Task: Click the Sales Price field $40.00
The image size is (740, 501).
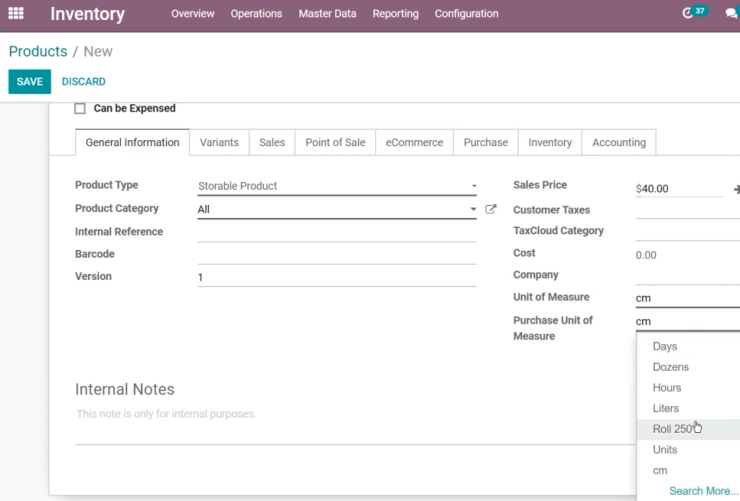Action: click(679, 189)
